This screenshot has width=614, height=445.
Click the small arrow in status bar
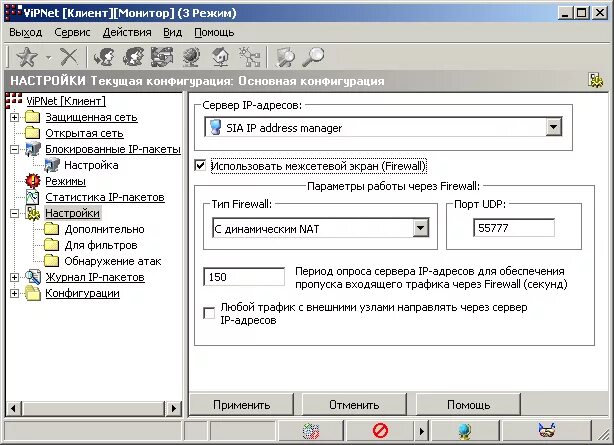tap(421, 431)
